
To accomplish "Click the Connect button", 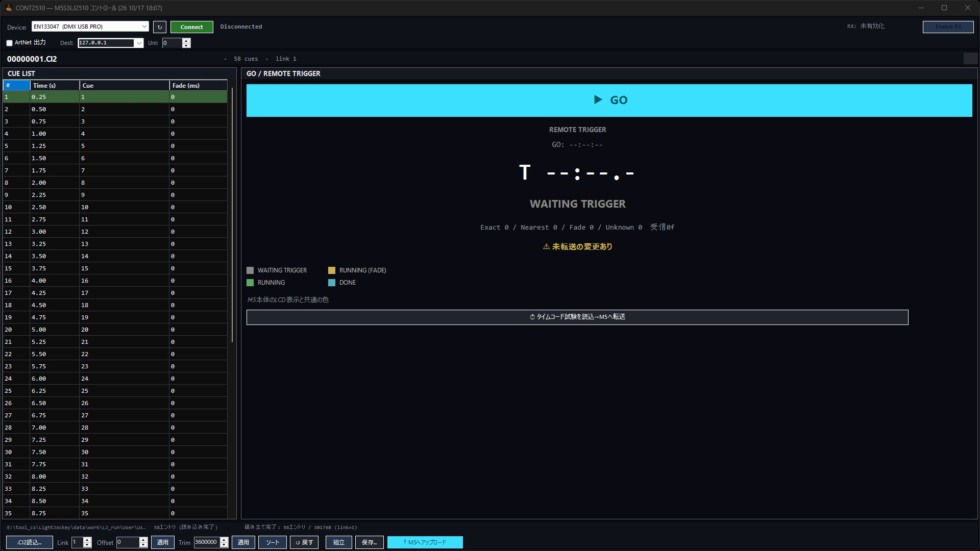I will [x=192, y=27].
